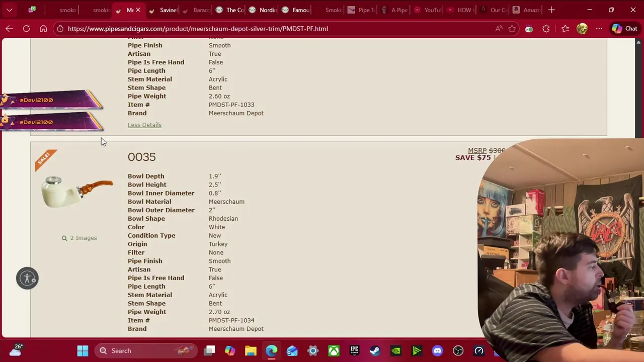Open the Windows Start menu

[x=83, y=350]
